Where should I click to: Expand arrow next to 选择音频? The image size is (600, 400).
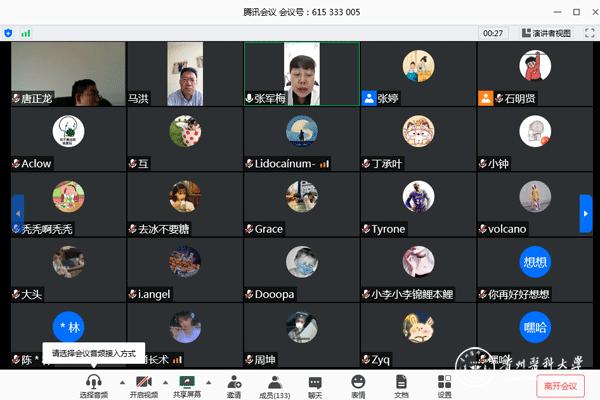tap(122, 382)
